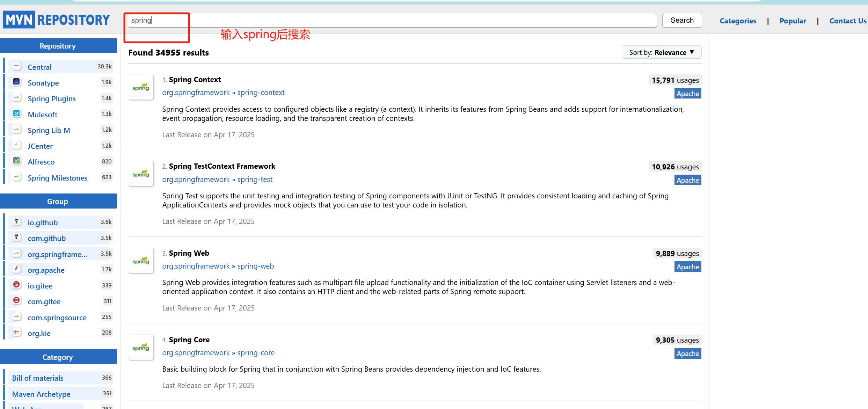Screen dimensions: 868x409
Task: Open the Spring Web logo thumbnail
Action: click(141, 261)
